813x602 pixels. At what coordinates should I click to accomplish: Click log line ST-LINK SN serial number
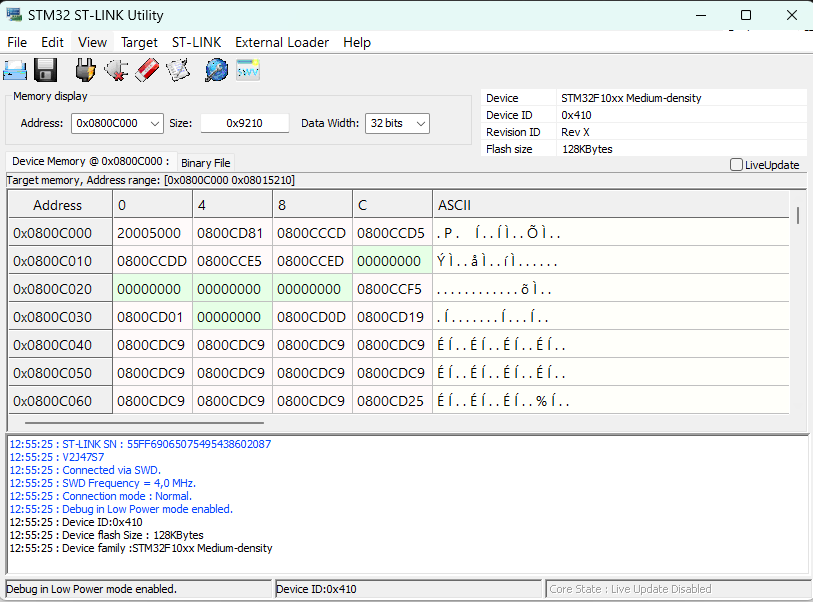[x=140, y=444]
